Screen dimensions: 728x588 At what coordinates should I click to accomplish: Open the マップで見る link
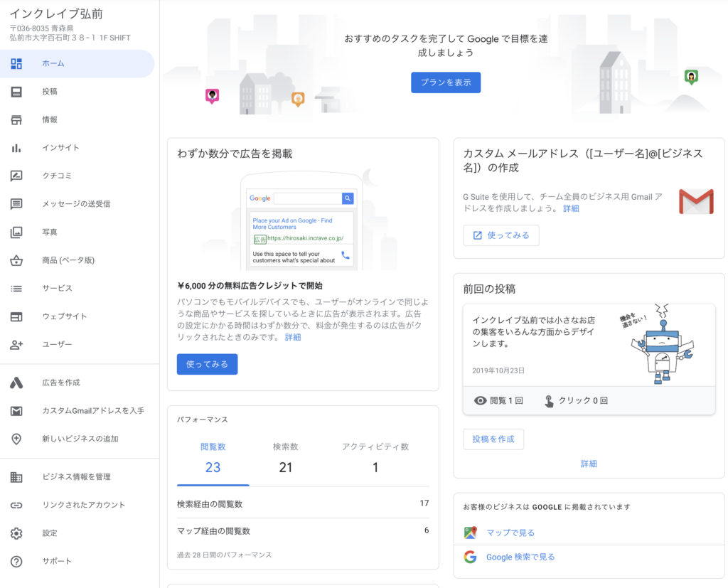tap(510, 533)
